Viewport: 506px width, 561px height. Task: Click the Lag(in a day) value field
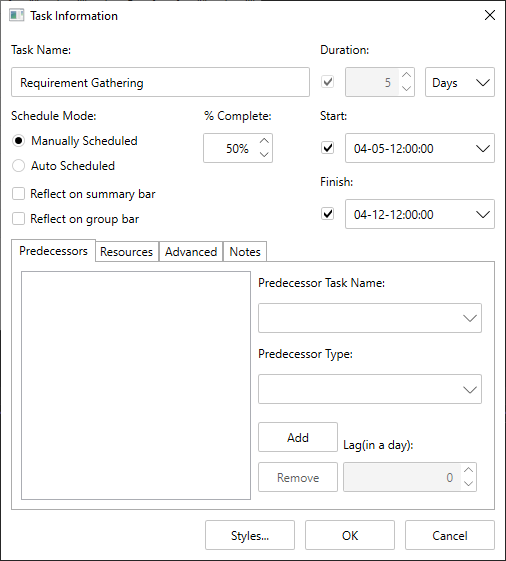coord(403,477)
